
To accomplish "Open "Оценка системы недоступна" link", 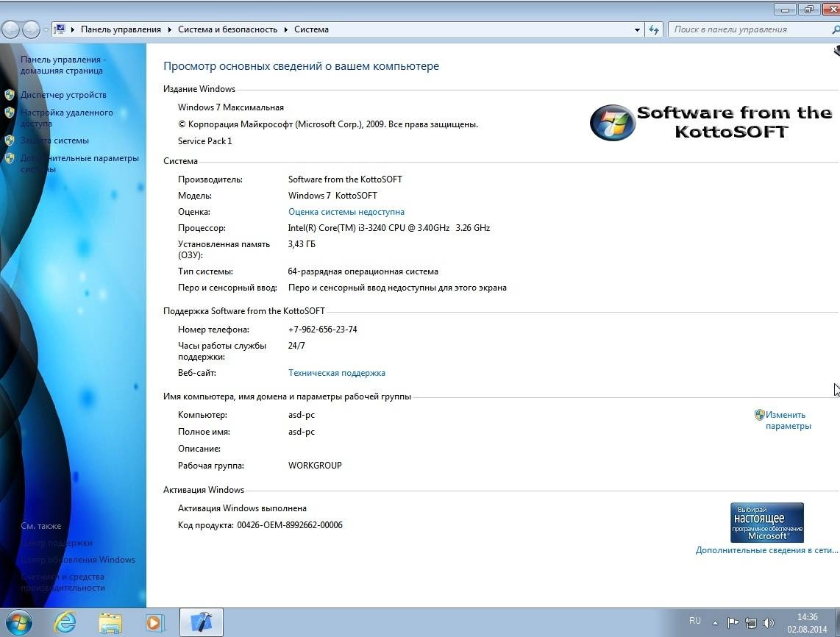I will coord(346,212).
